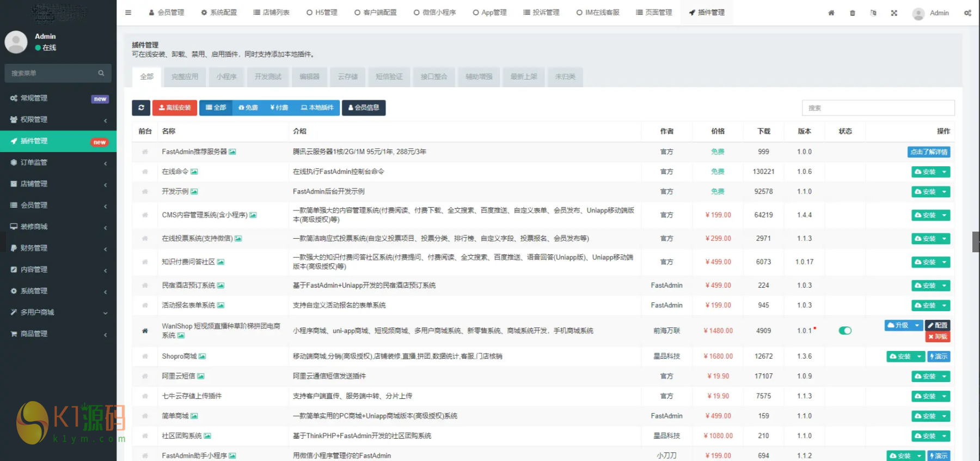
Task: Click the red 离线安装 button
Action: pos(175,108)
